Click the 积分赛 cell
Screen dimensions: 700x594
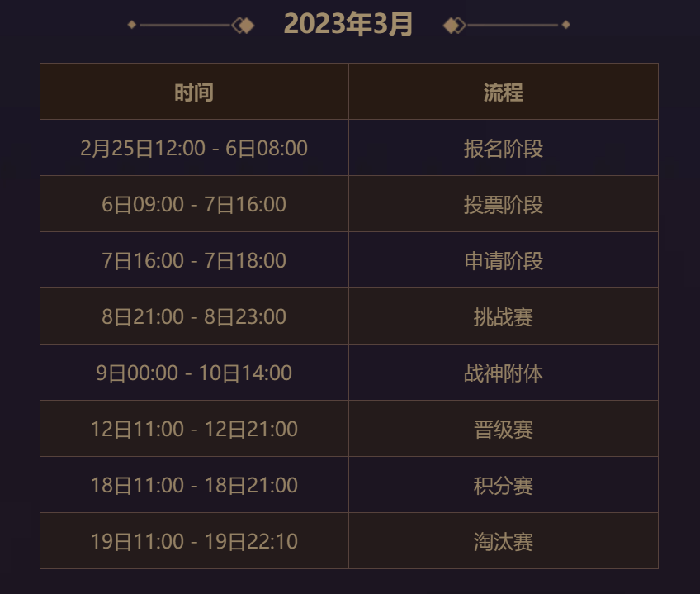tap(504, 485)
